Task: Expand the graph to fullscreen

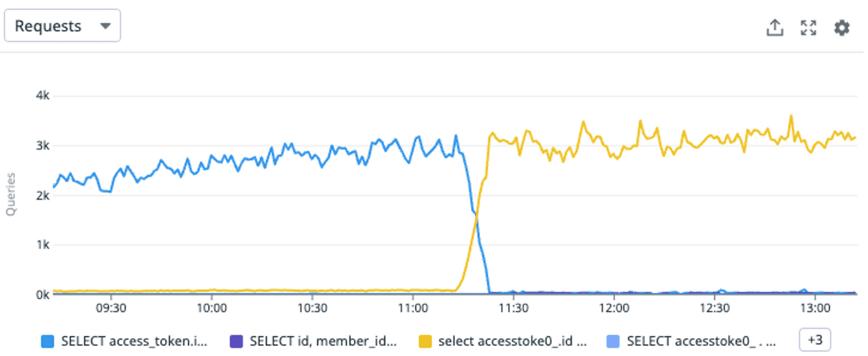Action: [x=809, y=28]
